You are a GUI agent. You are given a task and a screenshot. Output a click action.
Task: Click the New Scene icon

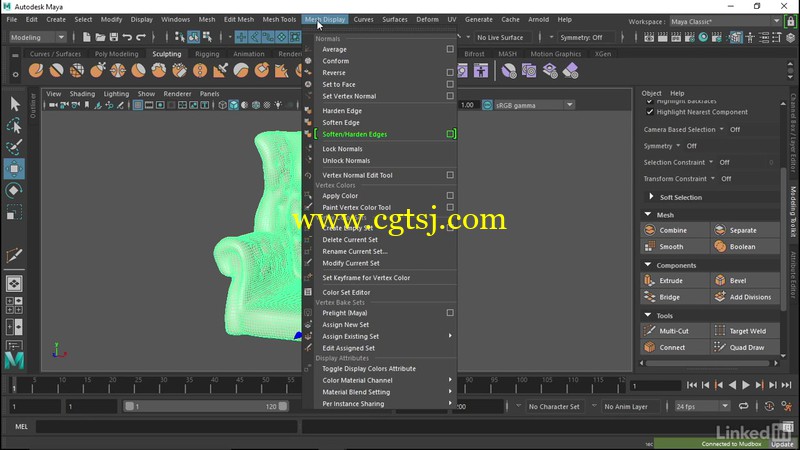87,37
